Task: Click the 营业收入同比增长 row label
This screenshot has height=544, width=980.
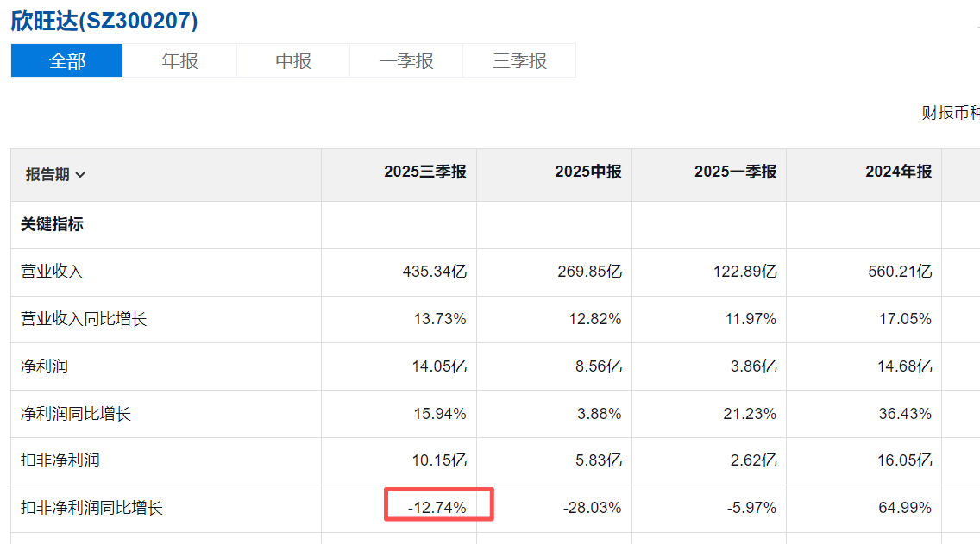Action: [x=85, y=319]
